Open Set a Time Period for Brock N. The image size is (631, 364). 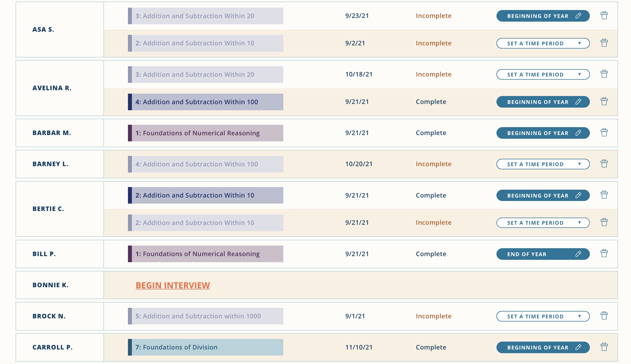coord(543,316)
